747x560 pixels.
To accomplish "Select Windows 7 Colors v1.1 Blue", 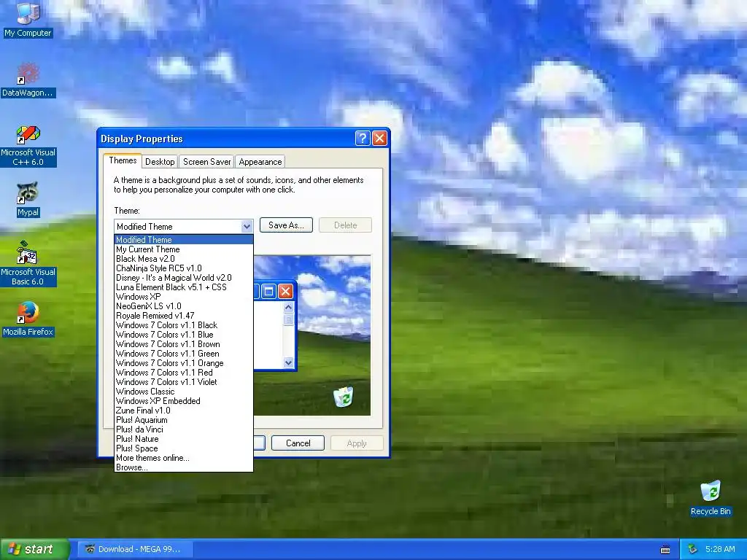I will pyautogui.click(x=183, y=335).
